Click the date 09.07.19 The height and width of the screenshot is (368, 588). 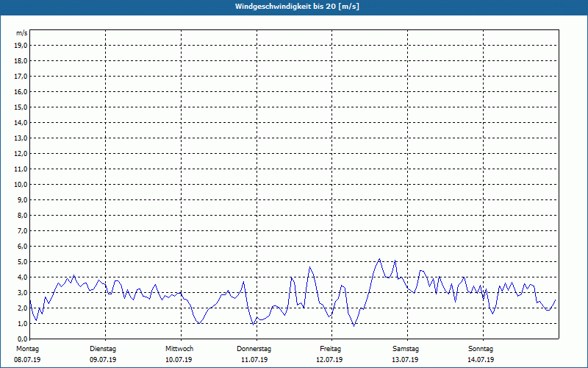(x=103, y=360)
